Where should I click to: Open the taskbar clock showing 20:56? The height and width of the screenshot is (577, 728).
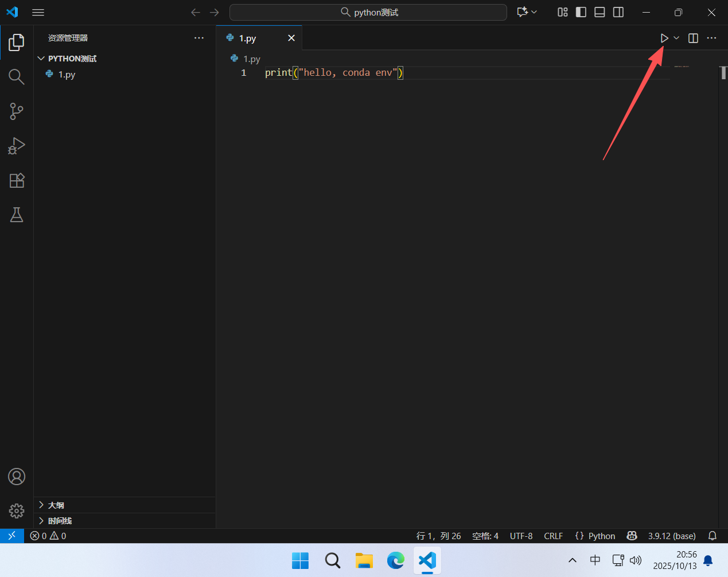(x=675, y=560)
